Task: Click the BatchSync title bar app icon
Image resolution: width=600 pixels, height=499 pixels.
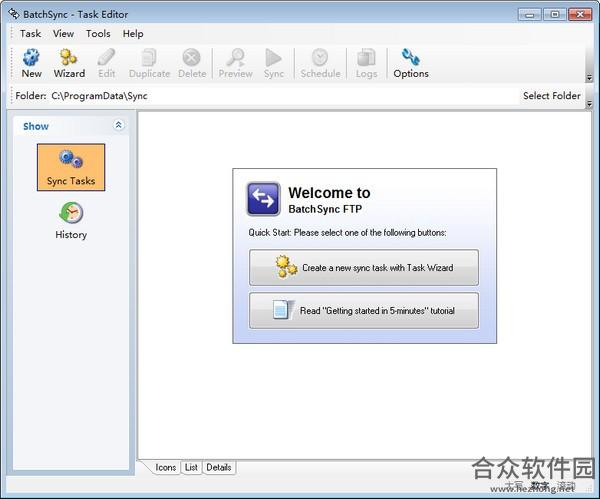Action: click(14, 14)
